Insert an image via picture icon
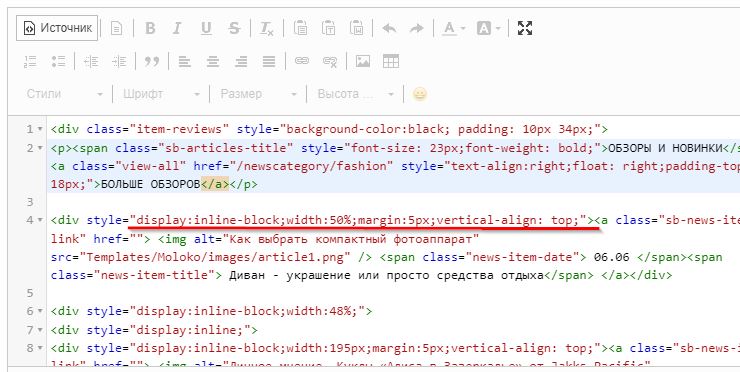The height and width of the screenshot is (372, 740). click(x=362, y=61)
